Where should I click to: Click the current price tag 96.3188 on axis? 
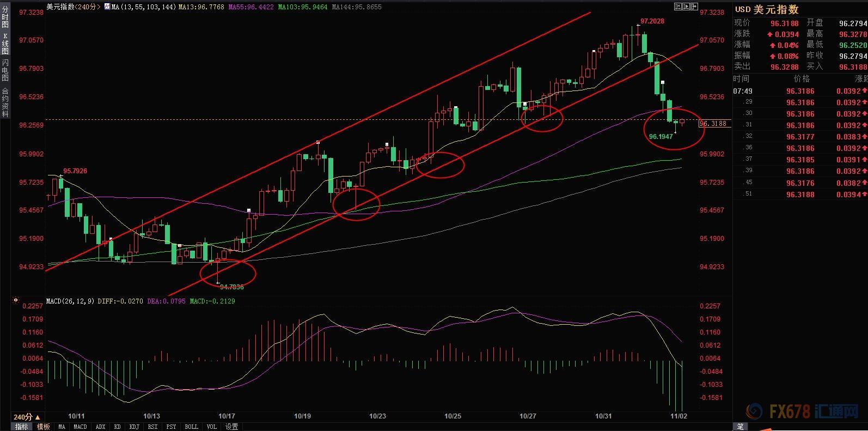[x=716, y=124]
